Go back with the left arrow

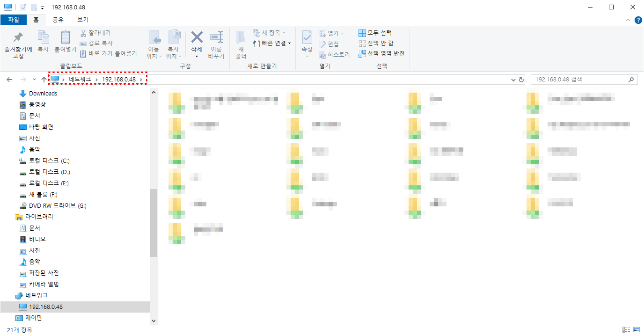point(9,80)
